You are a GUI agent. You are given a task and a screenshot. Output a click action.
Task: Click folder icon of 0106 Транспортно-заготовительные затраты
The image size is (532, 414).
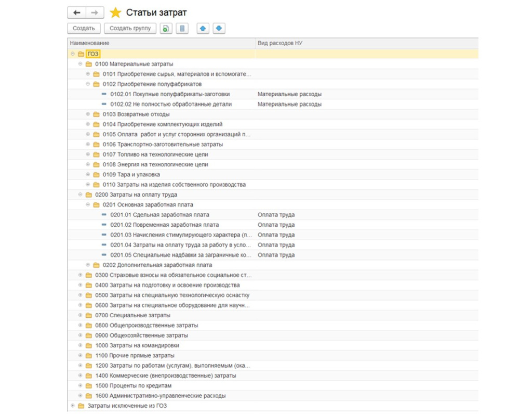click(96, 145)
